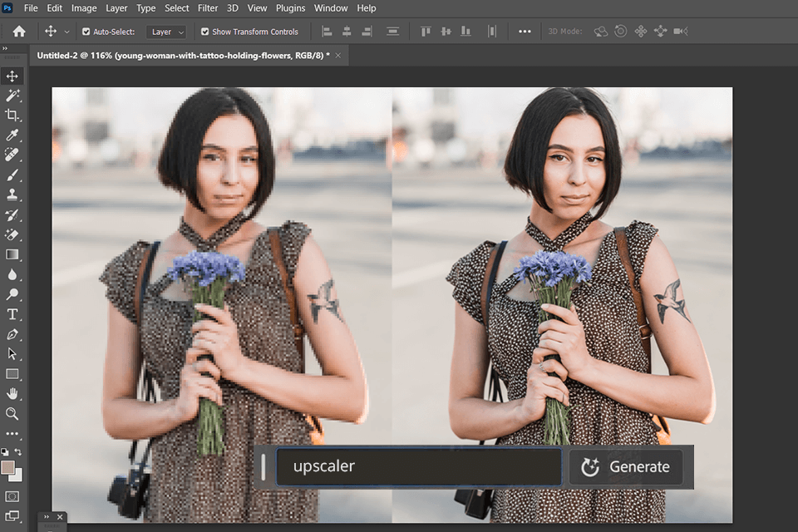798x532 pixels.
Task: Select the Rectangle shape tool
Action: pyautogui.click(x=12, y=374)
